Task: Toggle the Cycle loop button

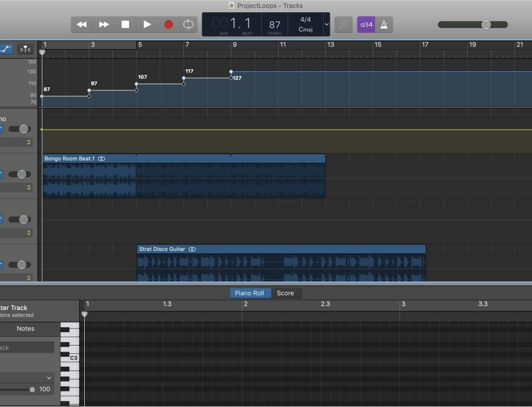Action: pos(188,24)
